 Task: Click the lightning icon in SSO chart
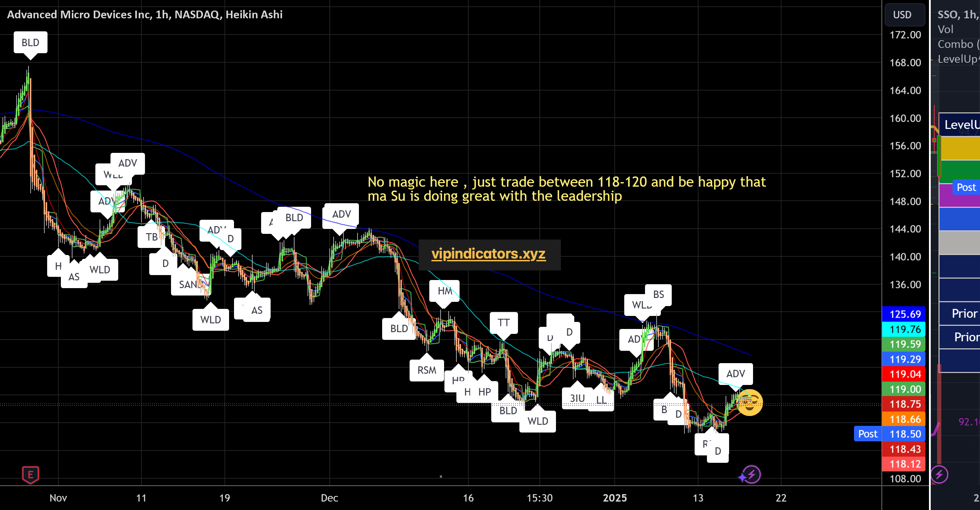coord(939,474)
